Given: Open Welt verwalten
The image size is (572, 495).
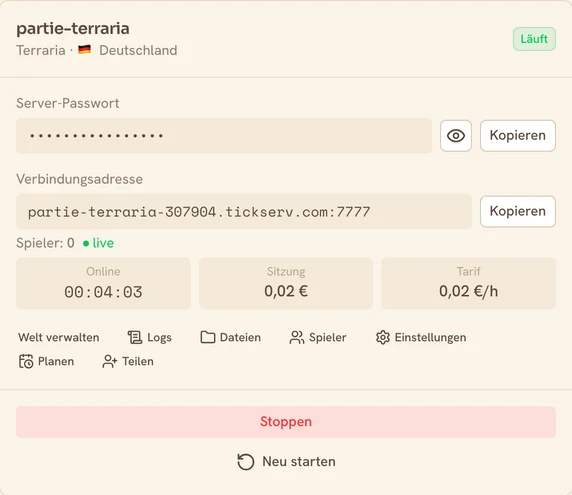Looking at the screenshot, I should [59, 337].
